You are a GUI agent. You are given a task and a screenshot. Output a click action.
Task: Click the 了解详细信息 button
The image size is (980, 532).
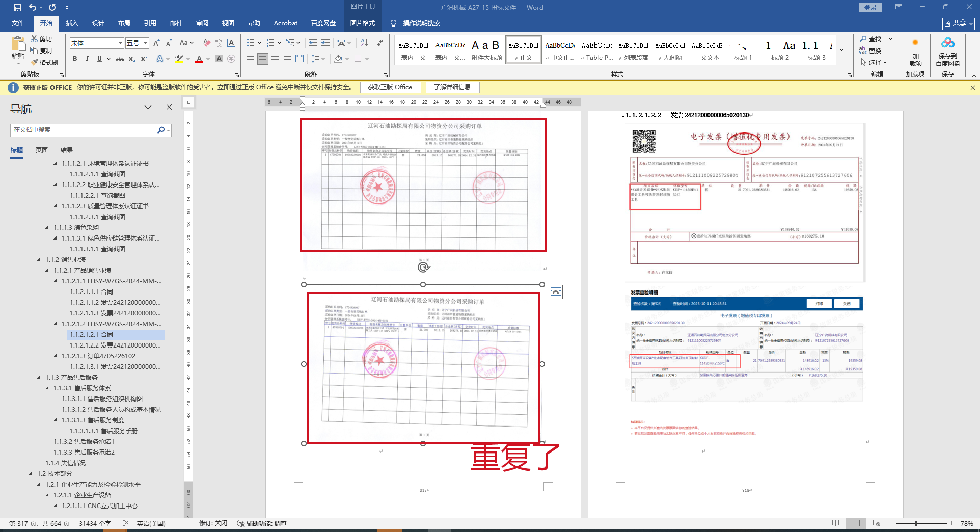[x=452, y=87]
